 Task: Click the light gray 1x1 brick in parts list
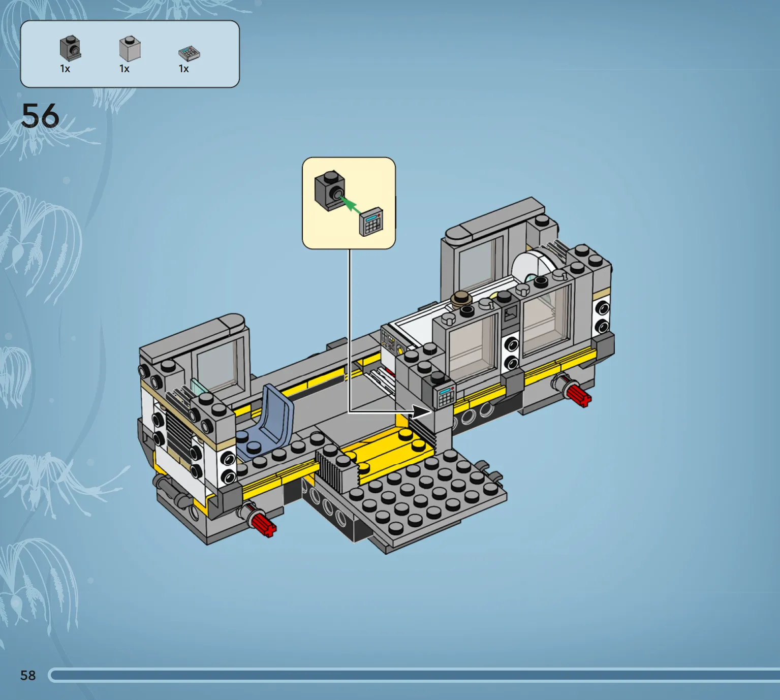[x=130, y=48]
